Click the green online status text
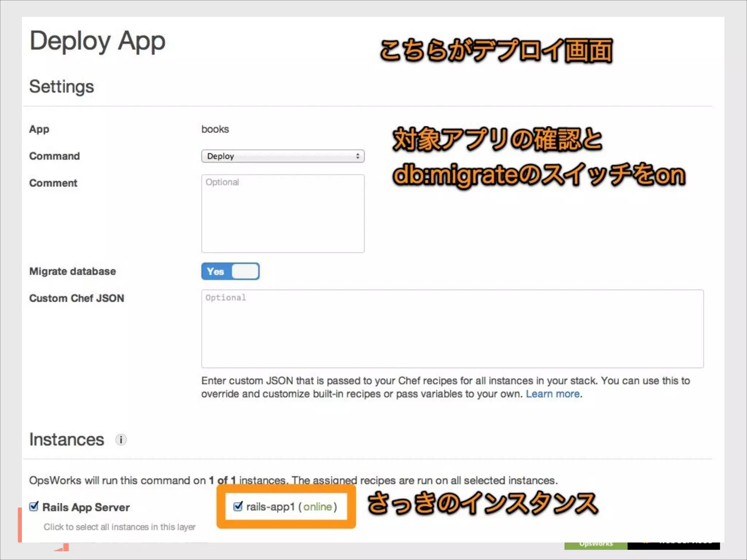 coord(317,507)
